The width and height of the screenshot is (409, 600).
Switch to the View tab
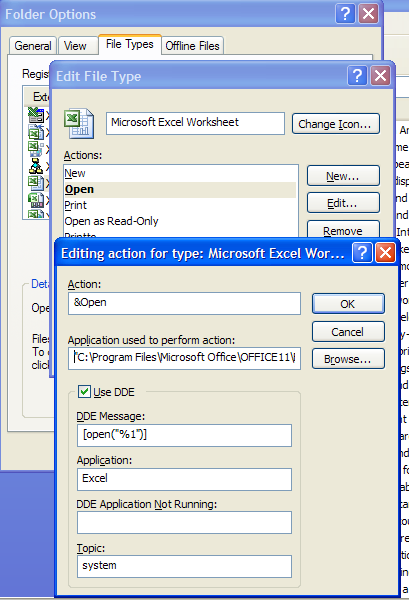75,46
